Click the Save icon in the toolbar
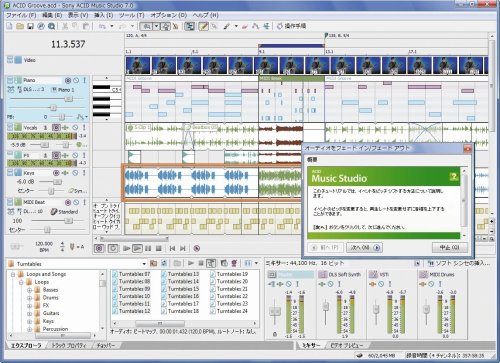This screenshot has height=363, width=500. coord(30,26)
